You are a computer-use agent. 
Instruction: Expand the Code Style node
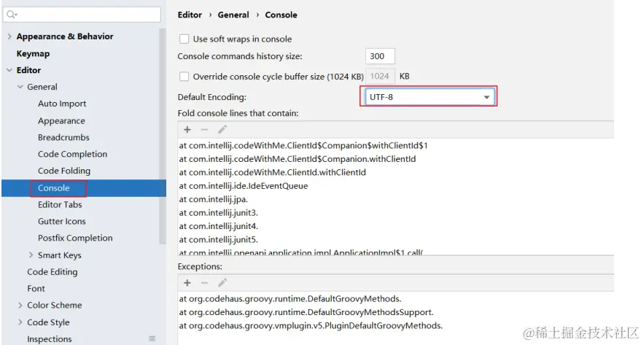20,322
